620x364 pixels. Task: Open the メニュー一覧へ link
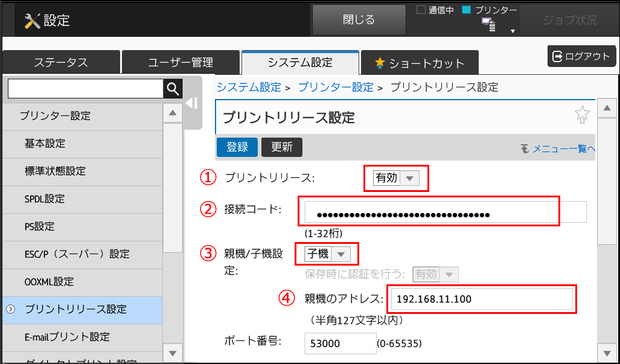click(x=564, y=149)
